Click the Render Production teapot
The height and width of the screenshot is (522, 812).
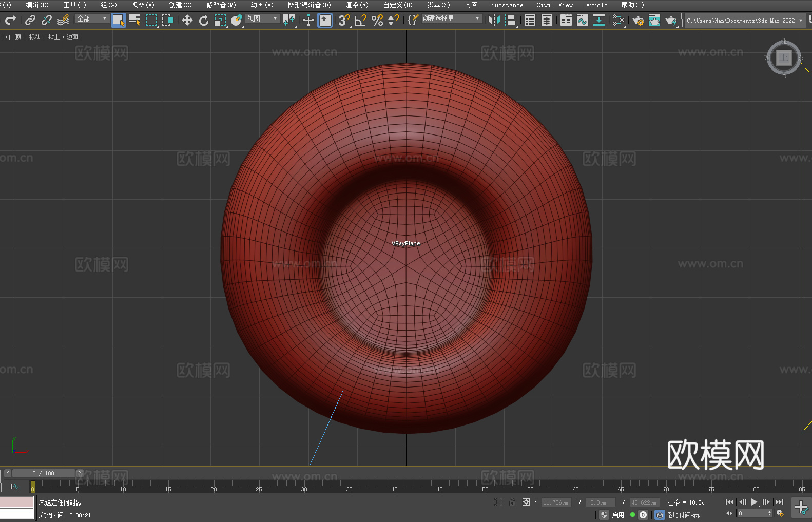click(x=671, y=20)
